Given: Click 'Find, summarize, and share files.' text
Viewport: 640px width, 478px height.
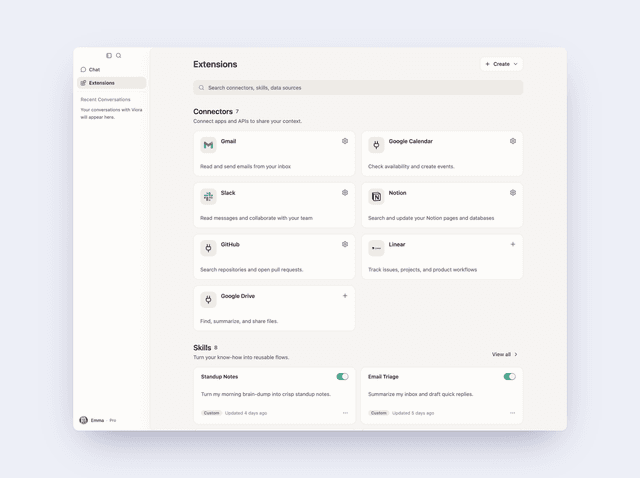Looking at the screenshot, I should click(x=239, y=321).
